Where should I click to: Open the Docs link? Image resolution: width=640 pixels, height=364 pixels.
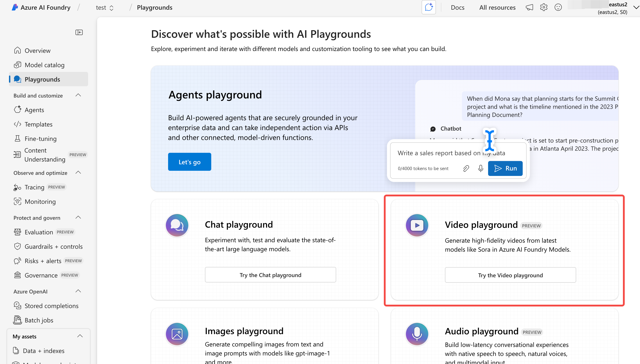457,7
